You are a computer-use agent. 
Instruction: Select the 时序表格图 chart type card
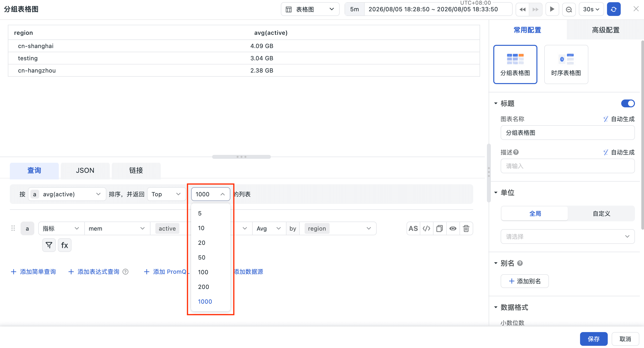pos(566,64)
